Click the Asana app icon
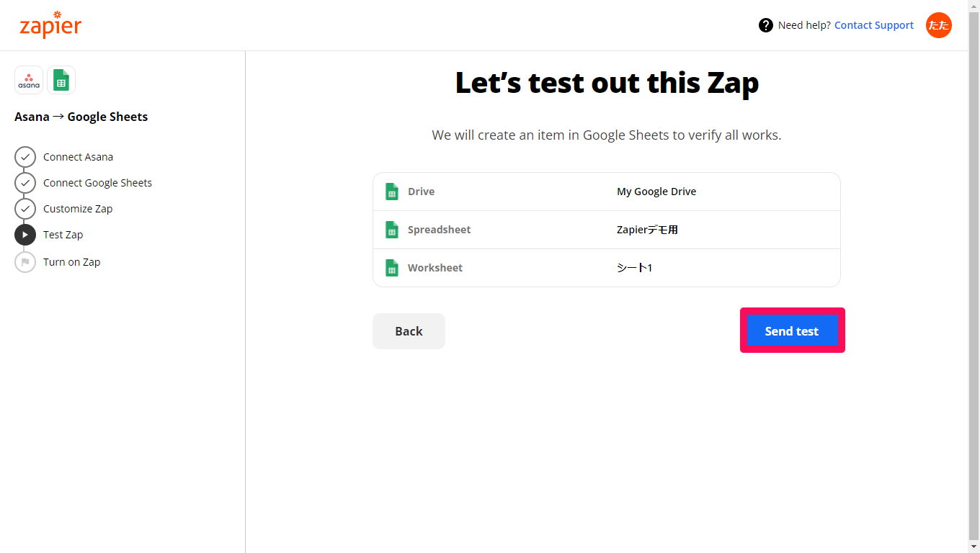Image resolution: width=980 pixels, height=553 pixels. (x=29, y=80)
